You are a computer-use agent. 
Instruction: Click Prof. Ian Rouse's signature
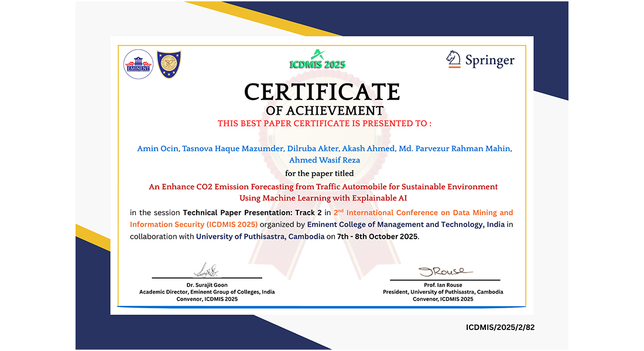[x=442, y=271]
